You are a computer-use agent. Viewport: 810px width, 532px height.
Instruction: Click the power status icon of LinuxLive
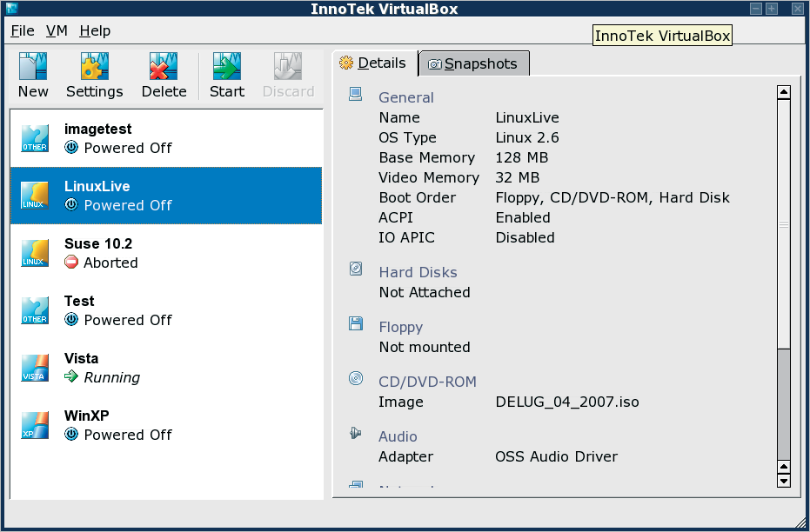tap(71, 205)
